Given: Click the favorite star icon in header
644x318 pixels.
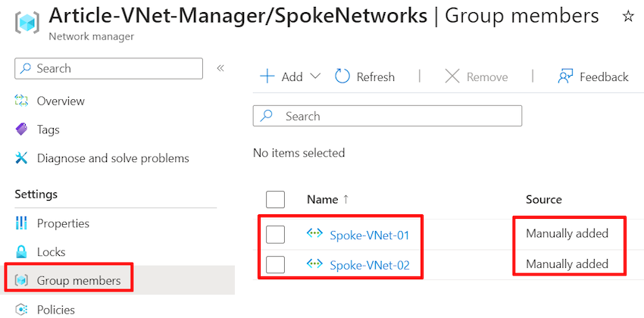Looking at the screenshot, I should click(628, 17).
